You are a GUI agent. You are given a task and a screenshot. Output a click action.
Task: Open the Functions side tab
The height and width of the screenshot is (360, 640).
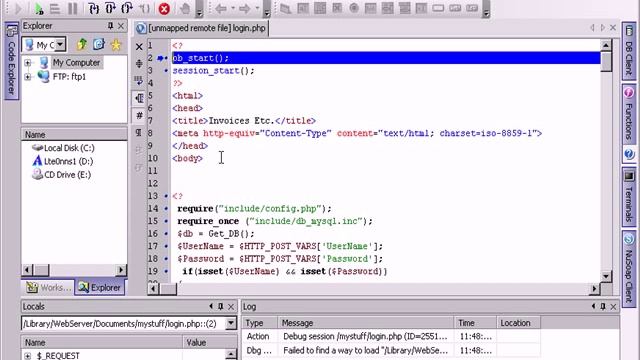(629, 114)
